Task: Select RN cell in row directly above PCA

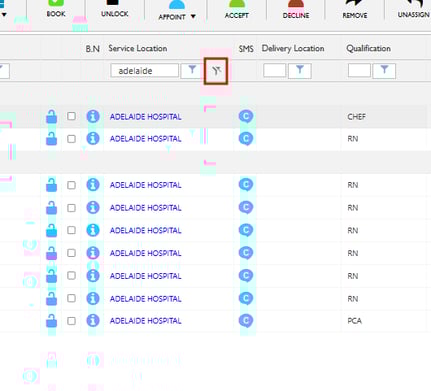Action: click(353, 299)
